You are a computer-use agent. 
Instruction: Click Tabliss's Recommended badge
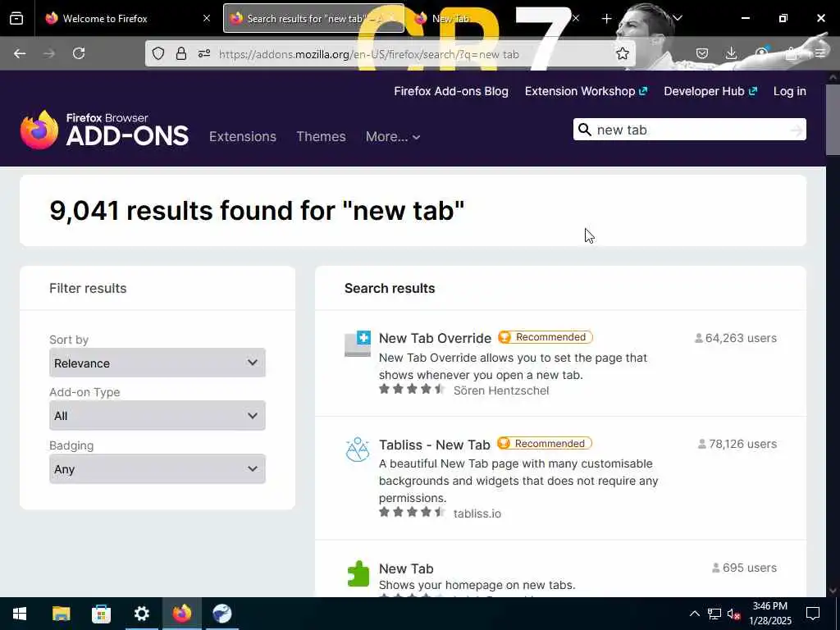pos(545,444)
